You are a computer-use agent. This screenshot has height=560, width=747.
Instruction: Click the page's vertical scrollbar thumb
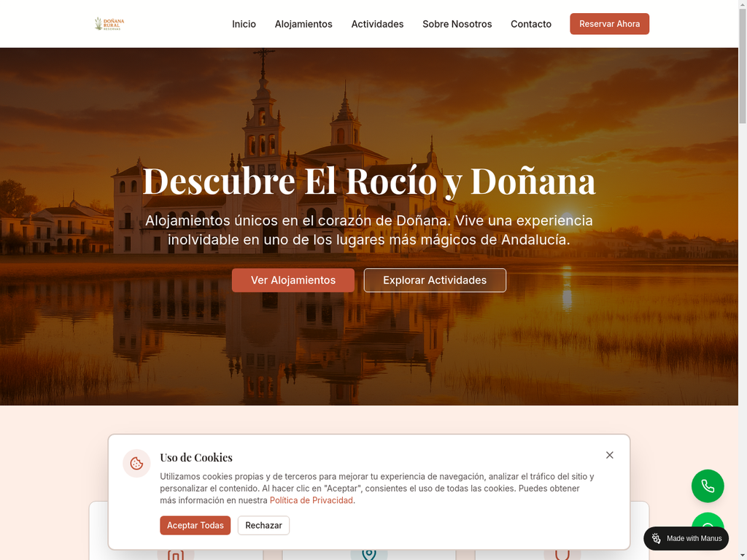pyautogui.click(x=743, y=66)
